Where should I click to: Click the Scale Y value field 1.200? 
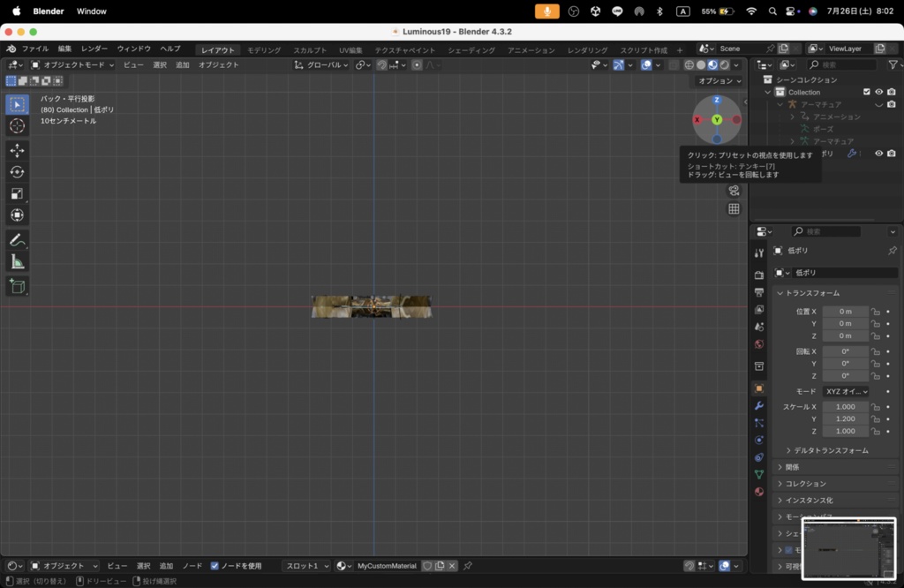(x=845, y=418)
